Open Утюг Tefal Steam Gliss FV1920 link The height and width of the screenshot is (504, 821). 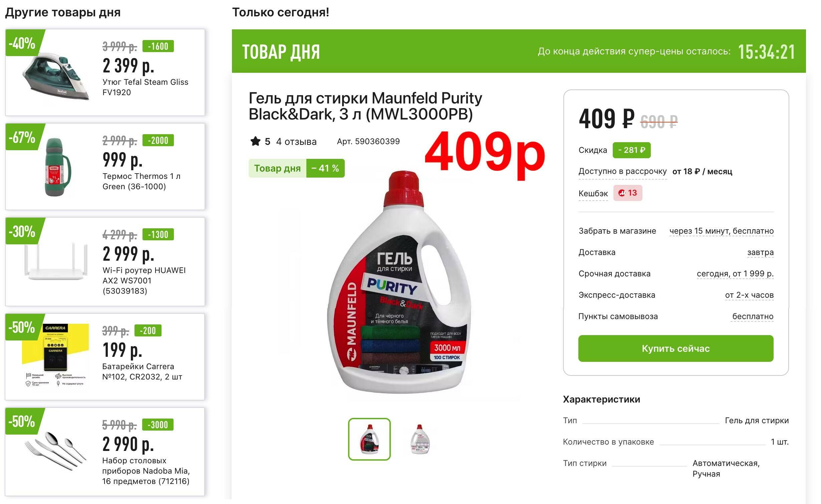pos(145,87)
